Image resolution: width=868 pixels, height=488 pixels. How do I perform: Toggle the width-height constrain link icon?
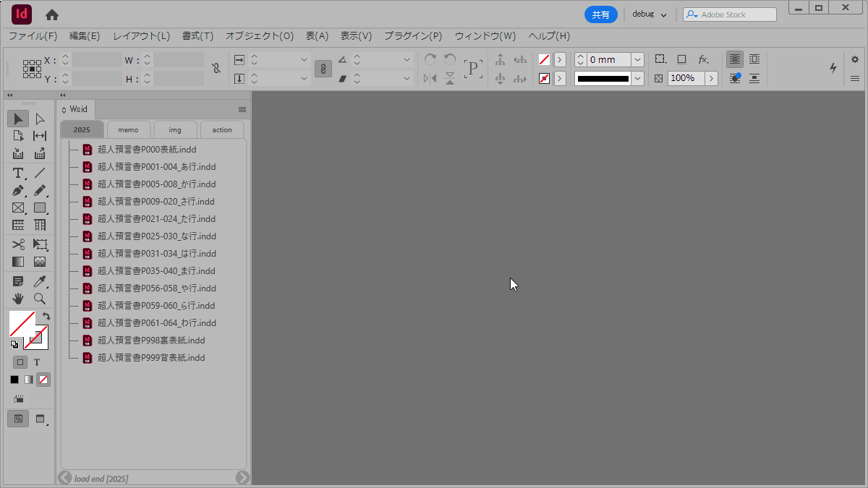(x=216, y=69)
